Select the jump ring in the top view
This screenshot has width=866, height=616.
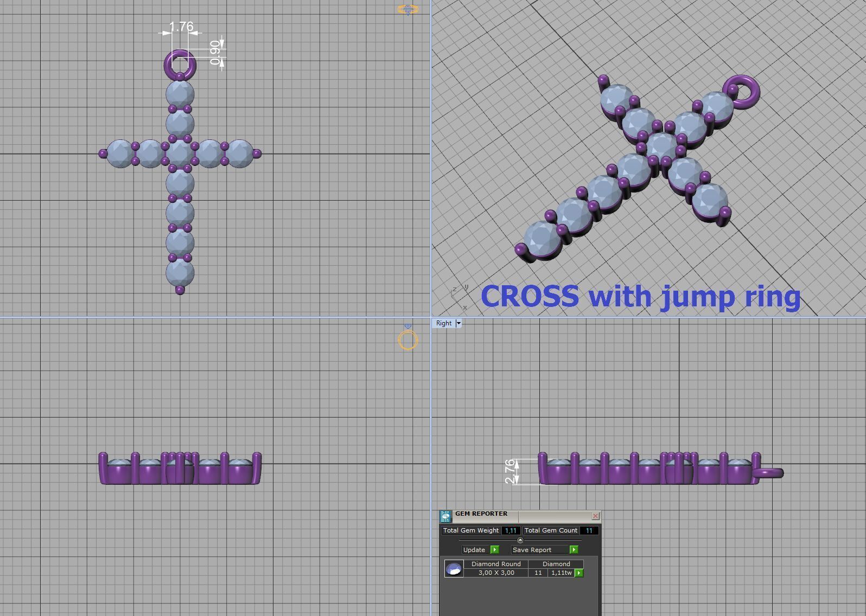pyautogui.click(x=169, y=66)
